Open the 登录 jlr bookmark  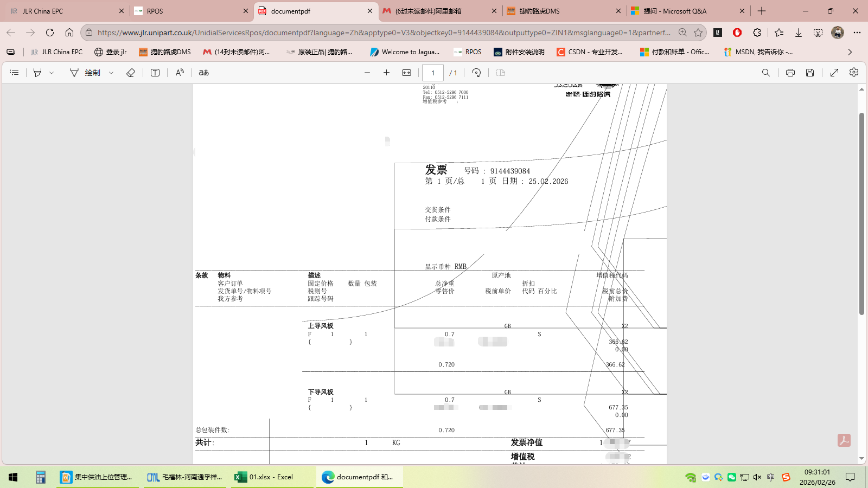pyautogui.click(x=110, y=52)
